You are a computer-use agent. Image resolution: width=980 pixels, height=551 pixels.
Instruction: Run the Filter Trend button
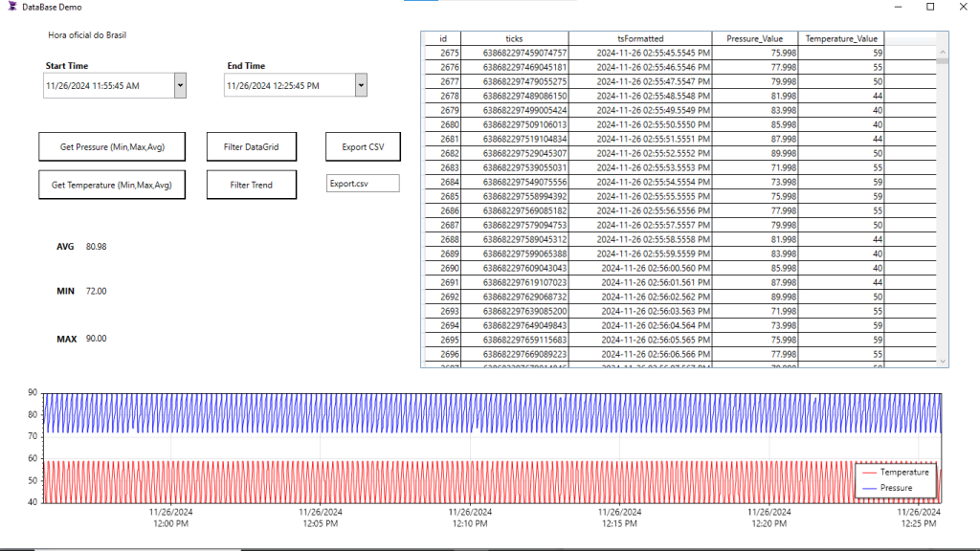tap(252, 185)
